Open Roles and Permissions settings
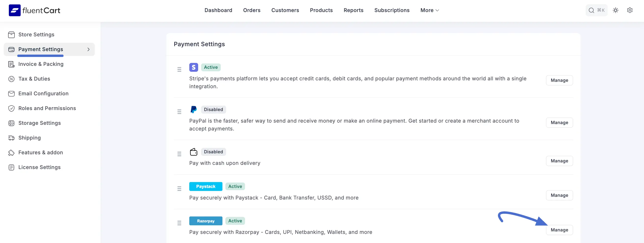Viewport: 644px width, 243px height. click(x=47, y=108)
